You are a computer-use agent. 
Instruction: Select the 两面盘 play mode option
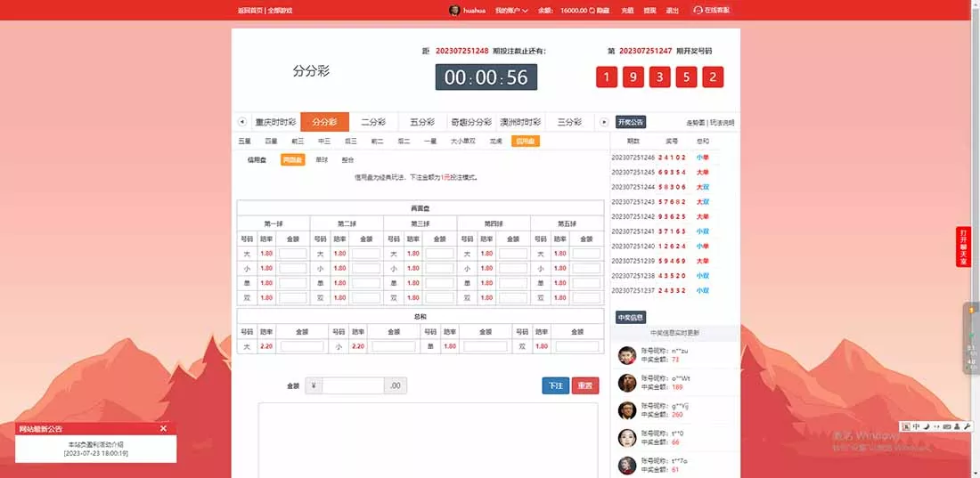(292, 160)
